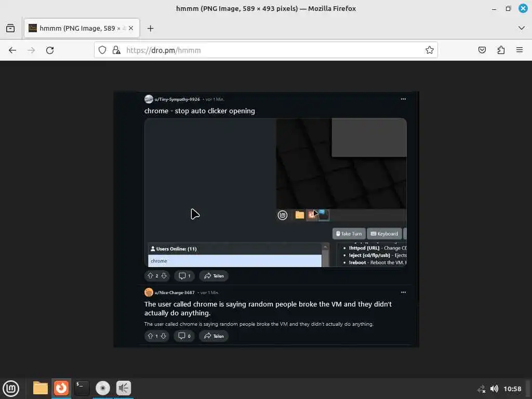Maximize the Firefox window
The height and width of the screenshot is (399, 532).
tap(508, 8)
